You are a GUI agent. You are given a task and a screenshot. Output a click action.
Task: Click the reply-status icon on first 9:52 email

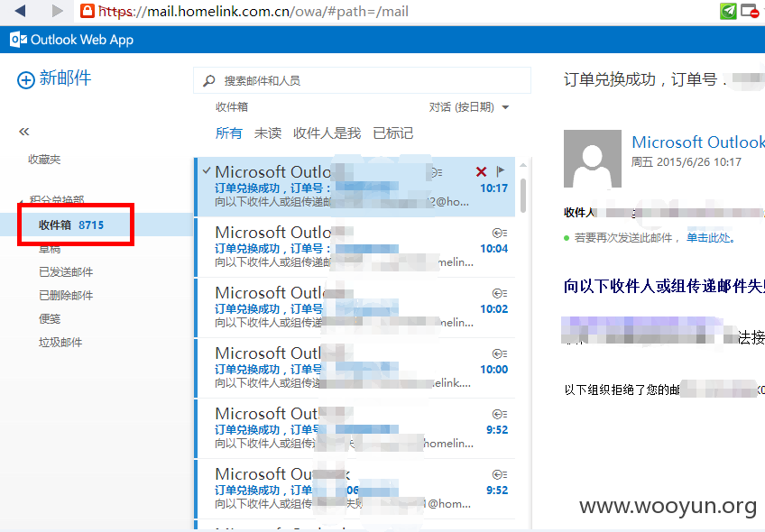coord(500,414)
